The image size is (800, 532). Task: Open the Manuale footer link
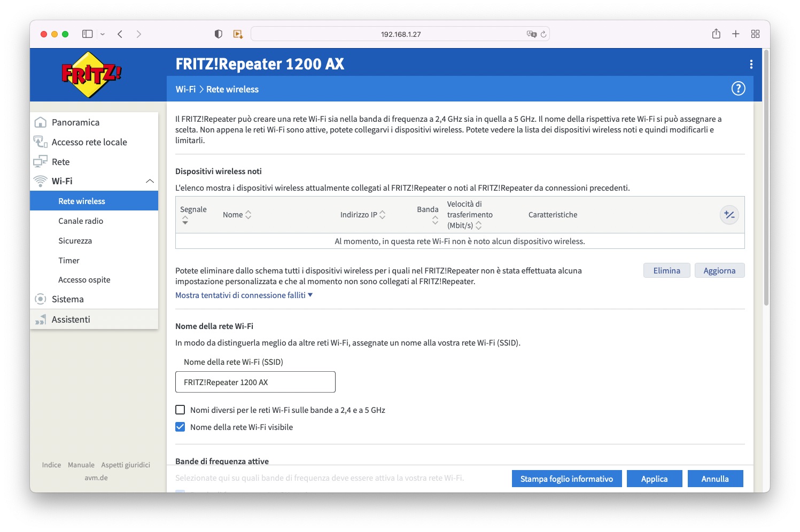tap(81, 465)
